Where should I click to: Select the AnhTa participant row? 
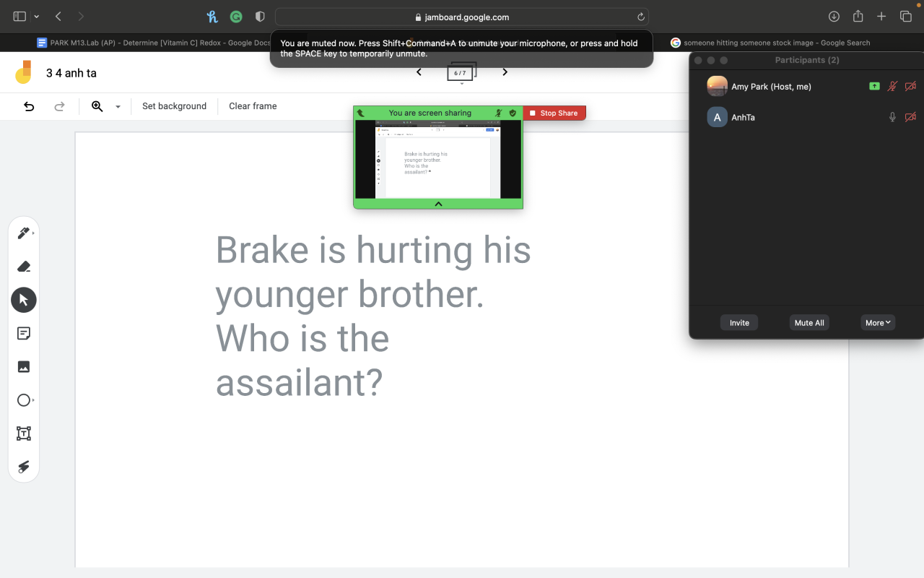click(806, 117)
